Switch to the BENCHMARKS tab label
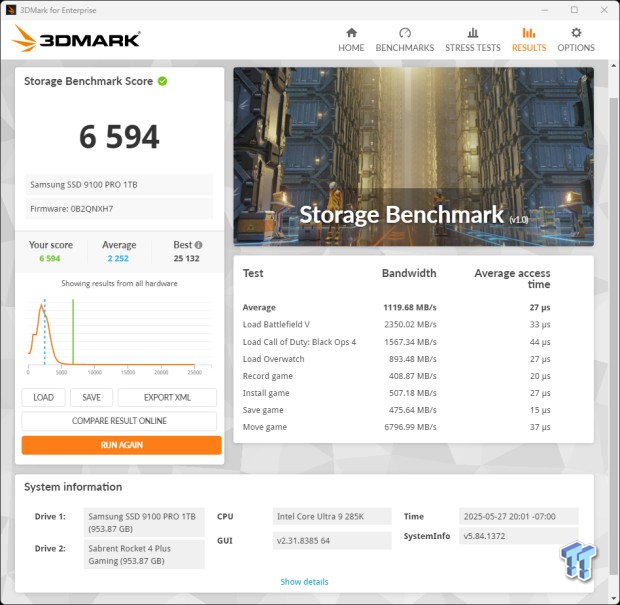Screen dimensions: 620x605 [405, 48]
